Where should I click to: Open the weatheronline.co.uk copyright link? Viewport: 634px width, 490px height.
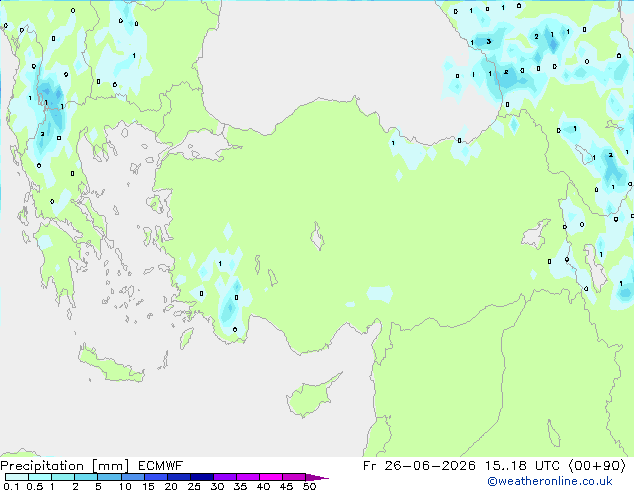point(550,481)
